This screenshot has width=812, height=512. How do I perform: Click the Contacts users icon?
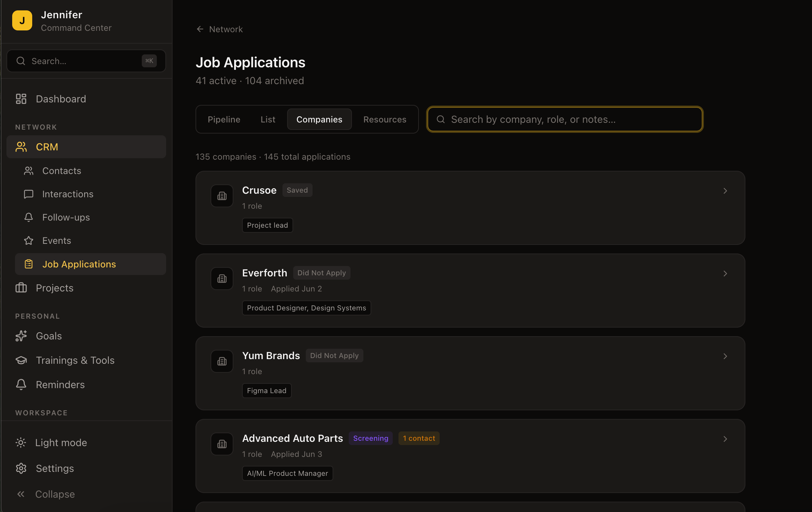[29, 171]
